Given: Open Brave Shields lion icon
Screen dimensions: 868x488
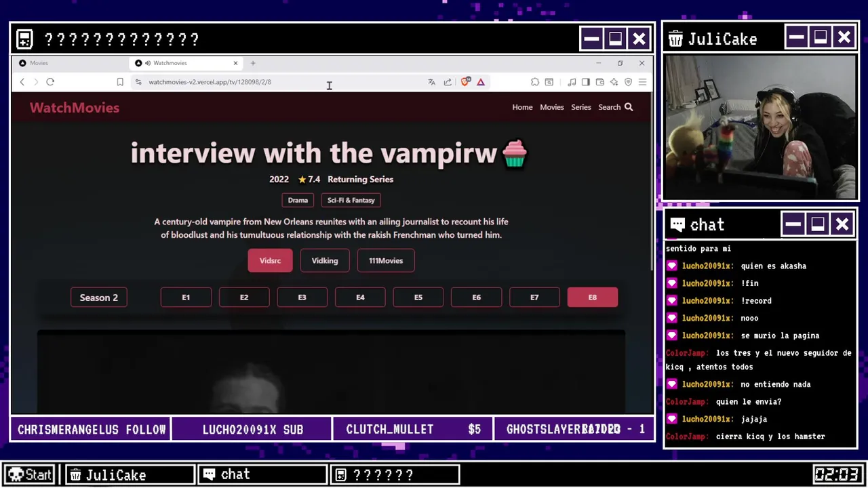Looking at the screenshot, I should [x=465, y=82].
